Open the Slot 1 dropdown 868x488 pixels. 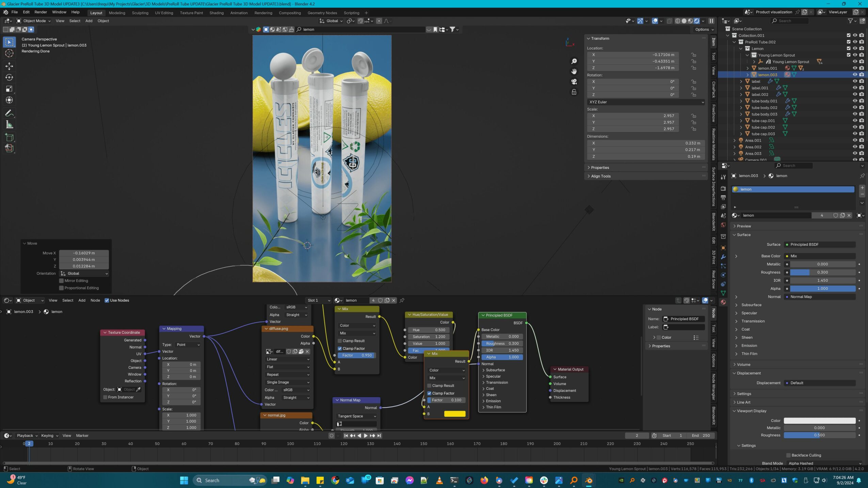pos(318,300)
